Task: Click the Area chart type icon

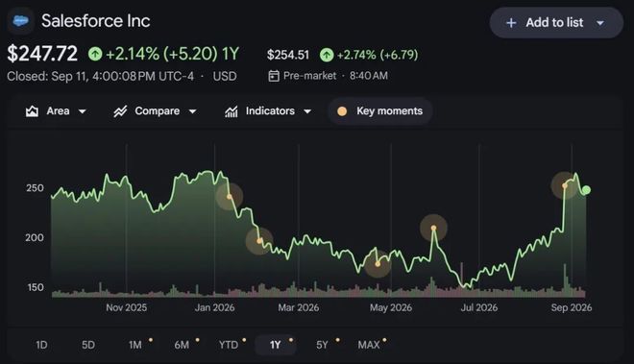Action: pyautogui.click(x=32, y=111)
